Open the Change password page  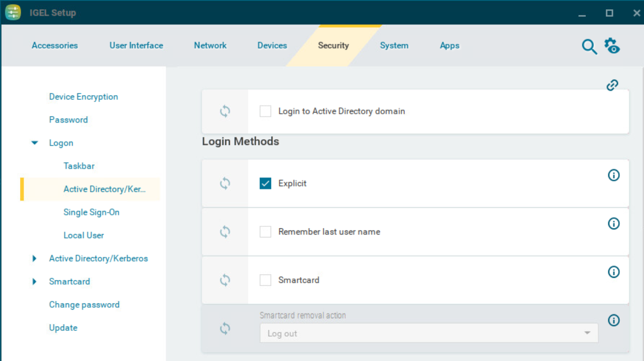[x=84, y=305]
